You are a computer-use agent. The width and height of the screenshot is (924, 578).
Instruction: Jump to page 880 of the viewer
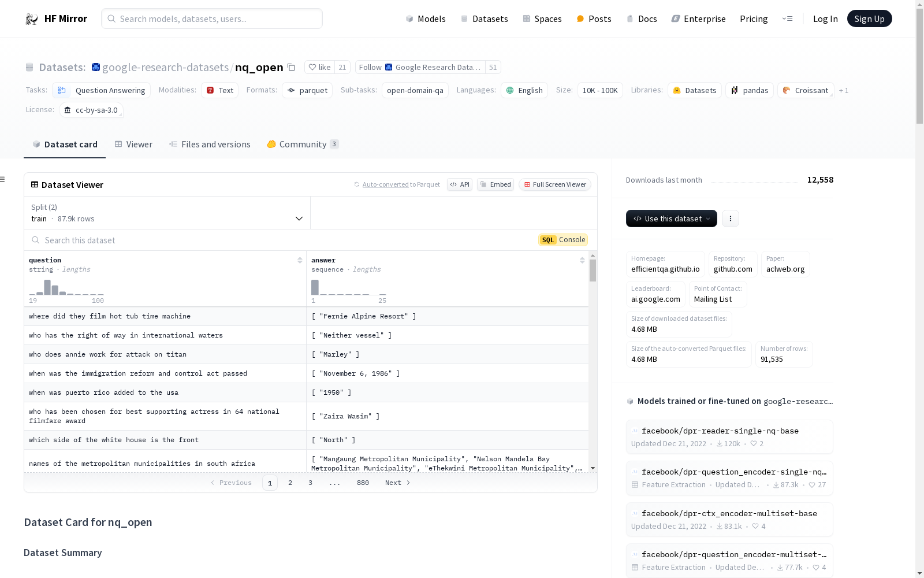point(363,483)
